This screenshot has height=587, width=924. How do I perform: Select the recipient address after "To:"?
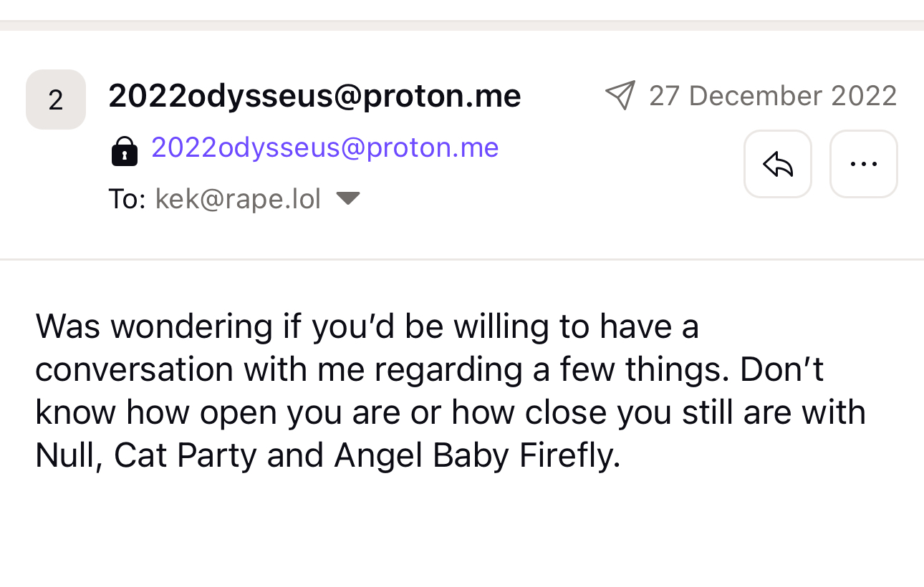point(238,199)
